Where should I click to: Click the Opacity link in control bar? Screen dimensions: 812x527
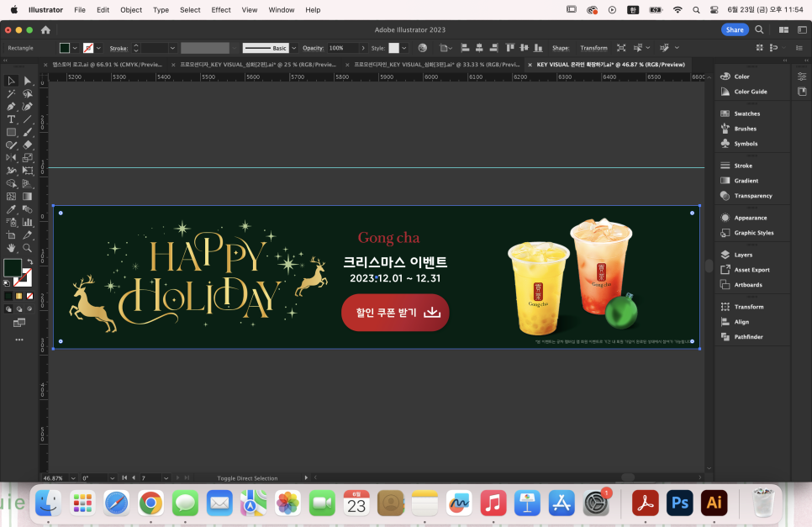pyautogui.click(x=313, y=48)
